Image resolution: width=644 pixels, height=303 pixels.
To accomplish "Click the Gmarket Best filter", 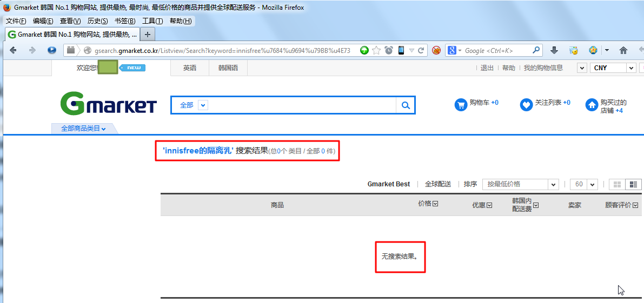I will pyautogui.click(x=389, y=184).
